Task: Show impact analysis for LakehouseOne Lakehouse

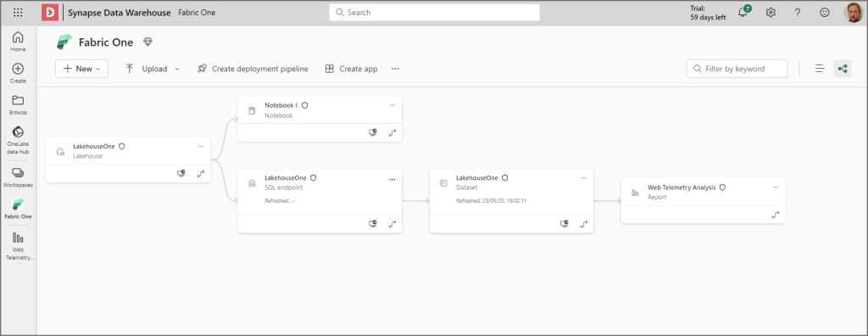Action: point(181,174)
